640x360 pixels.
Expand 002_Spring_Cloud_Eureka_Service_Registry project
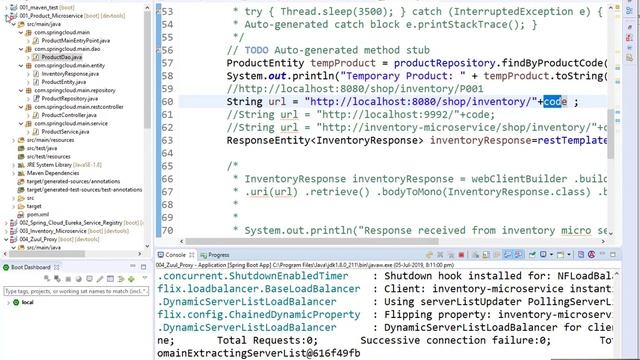6,223
